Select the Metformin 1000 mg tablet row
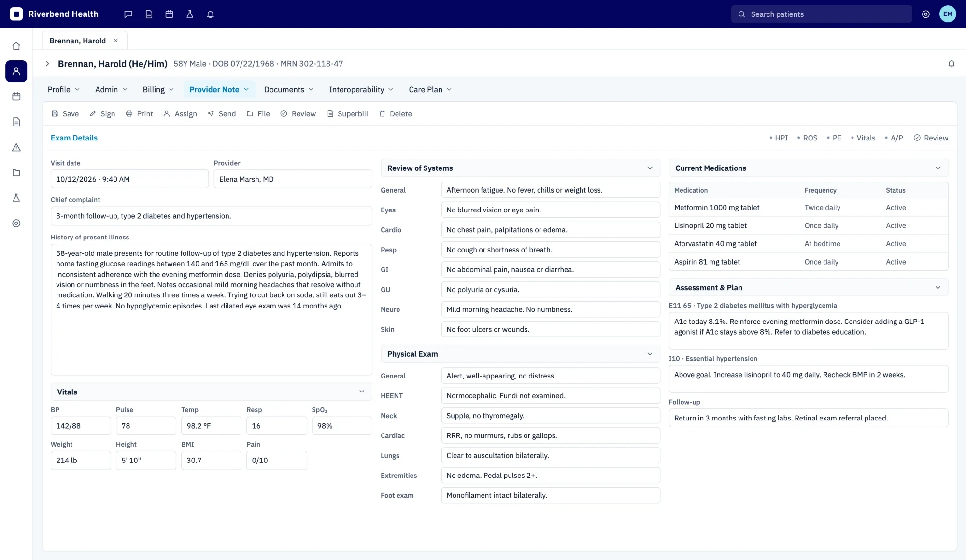Screen dimensions: 966x560 tap(809, 208)
